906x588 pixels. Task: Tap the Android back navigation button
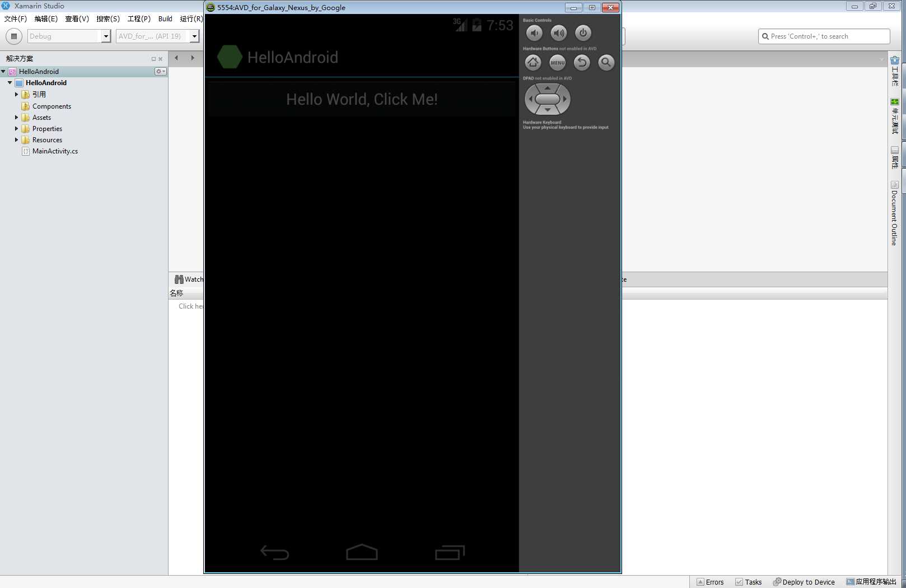click(x=274, y=553)
